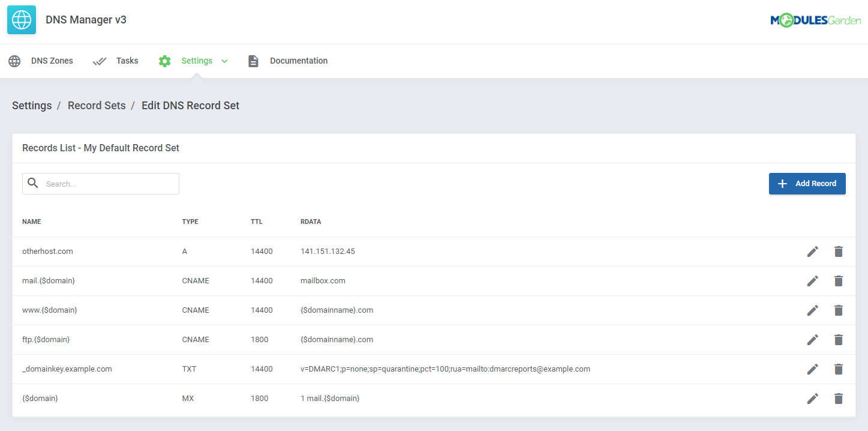Viewport: 868px width, 431px height.
Task: Click the search magnifier icon
Action: [x=33, y=183]
